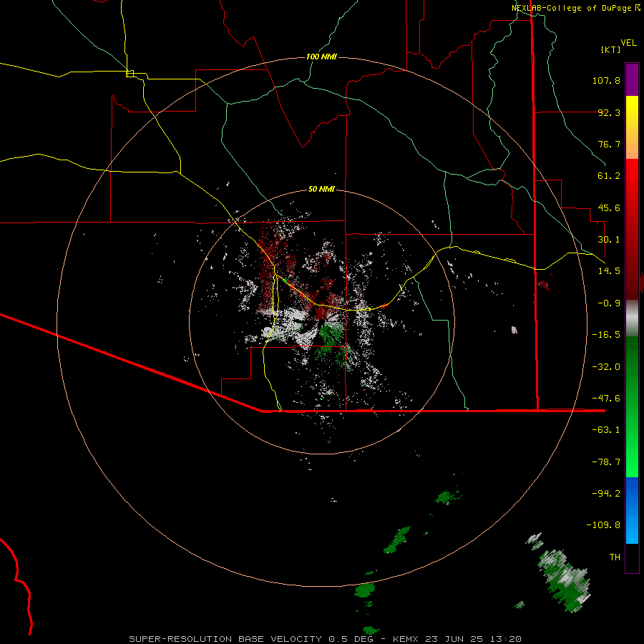Pick the green segment of velocity color bar
This screenshot has height=644, width=644.
[632, 406]
